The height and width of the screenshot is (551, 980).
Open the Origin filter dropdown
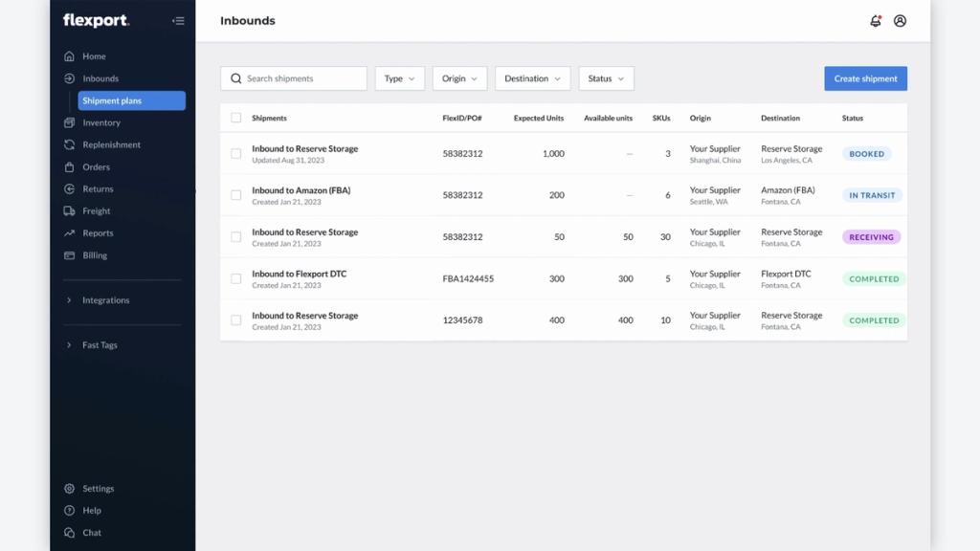459,78
